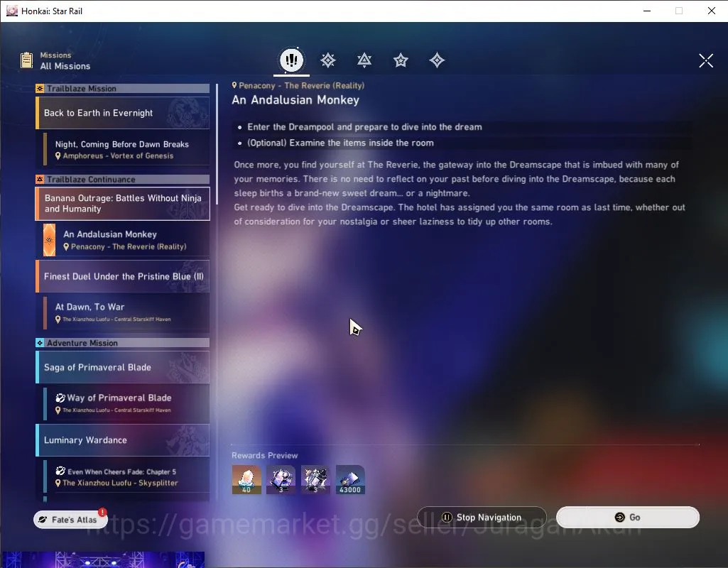Click the location pin icon under Night, Coming Before Dawn
728x568 pixels.
pos(58,156)
